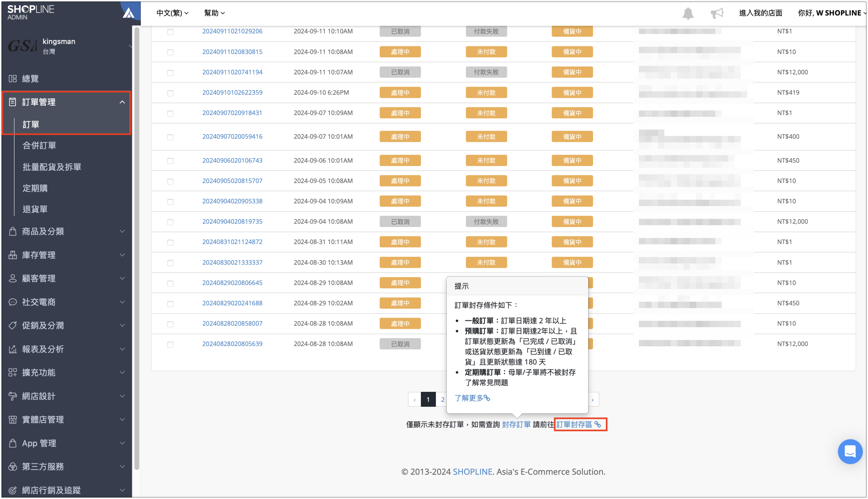Click the 報表及分析 chart icon
Screen dimensions: 868x499
pos(13,349)
